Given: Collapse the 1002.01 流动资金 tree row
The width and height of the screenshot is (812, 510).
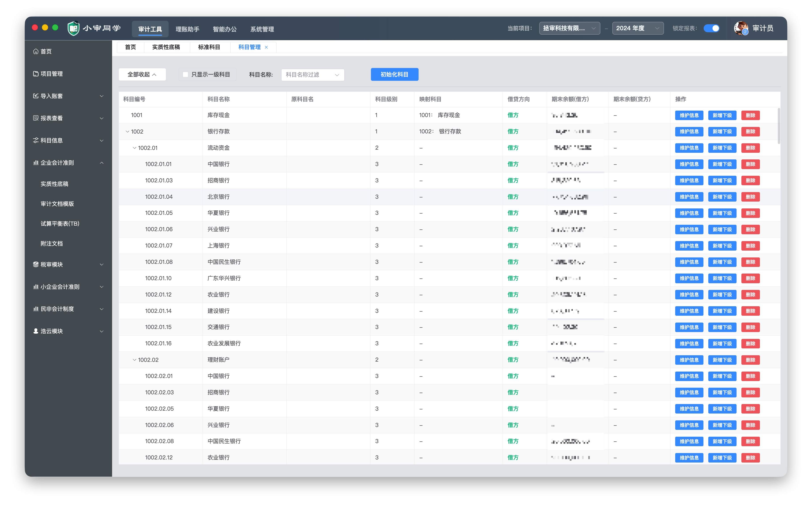Looking at the screenshot, I should pyautogui.click(x=135, y=148).
